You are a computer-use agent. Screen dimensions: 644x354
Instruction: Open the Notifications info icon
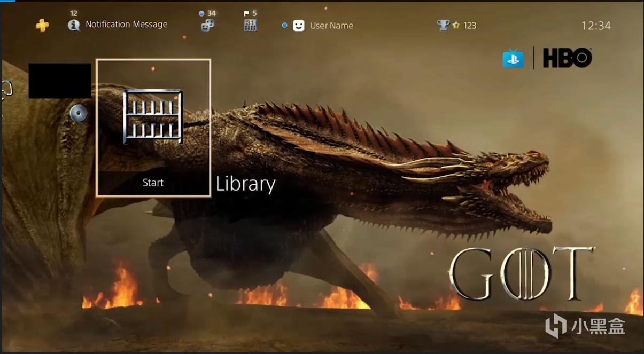click(74, 25)
